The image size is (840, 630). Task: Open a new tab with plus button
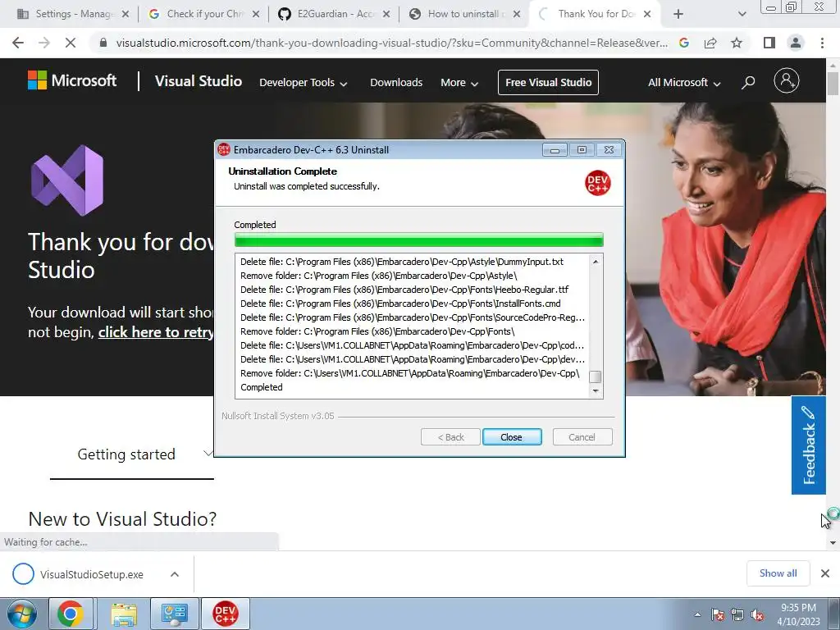678,14
